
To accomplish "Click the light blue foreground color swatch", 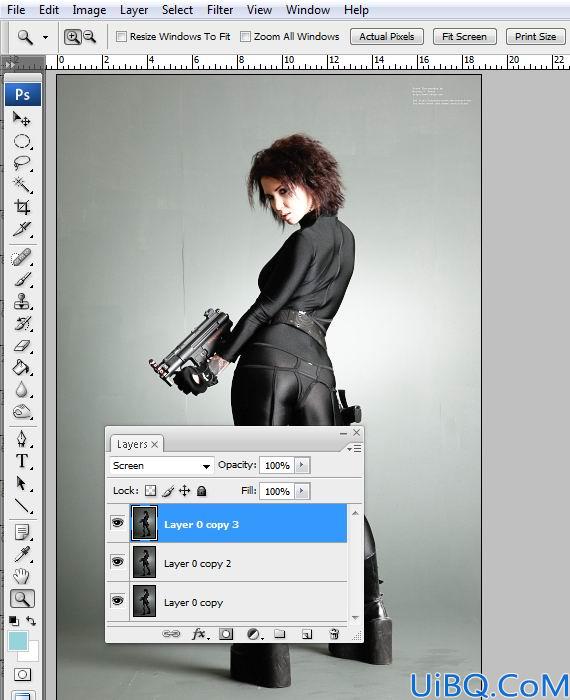I will [x=18, y=641].
